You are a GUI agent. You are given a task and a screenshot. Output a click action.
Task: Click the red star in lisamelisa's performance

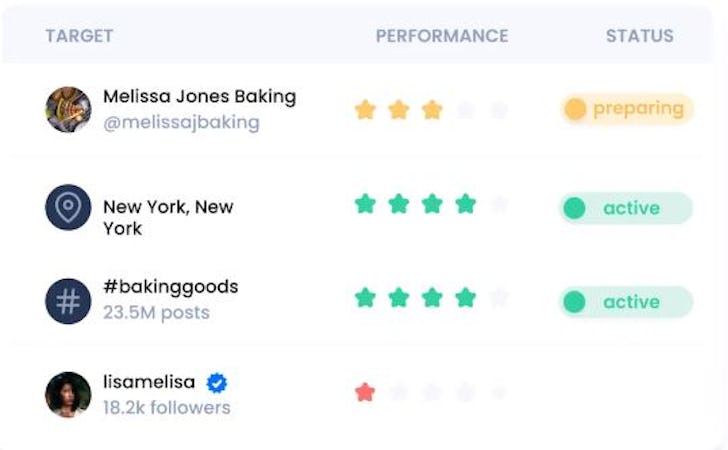(x=365, y=392)
